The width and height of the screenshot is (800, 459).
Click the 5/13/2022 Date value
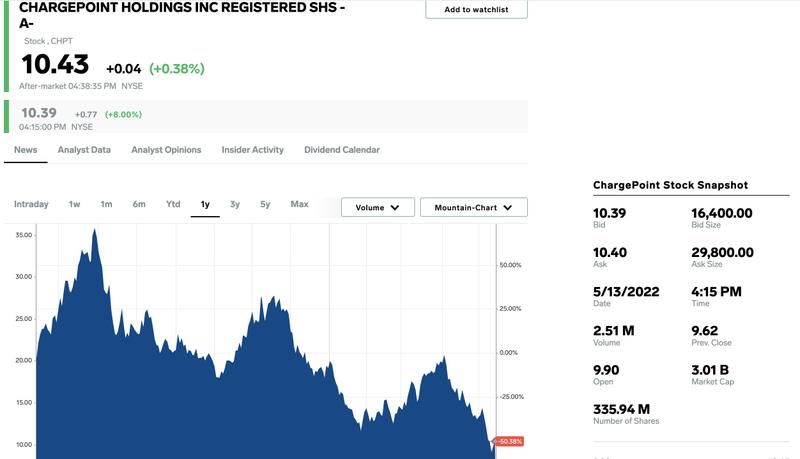point(626,292)
